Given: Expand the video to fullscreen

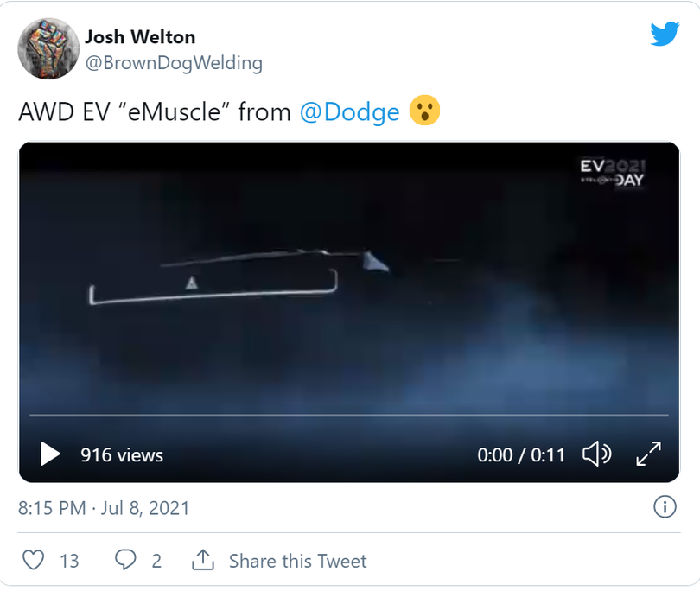Looking at the screenshot, I should 648,454.
